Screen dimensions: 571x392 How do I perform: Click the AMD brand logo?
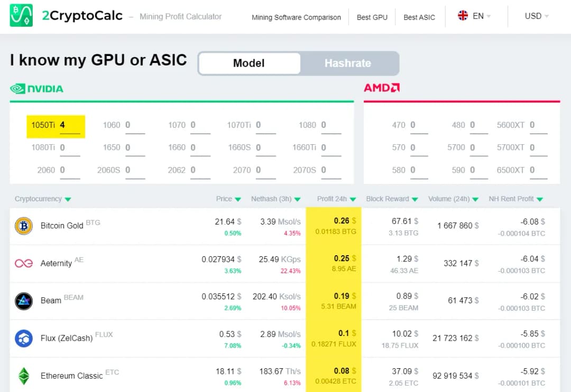381,88
